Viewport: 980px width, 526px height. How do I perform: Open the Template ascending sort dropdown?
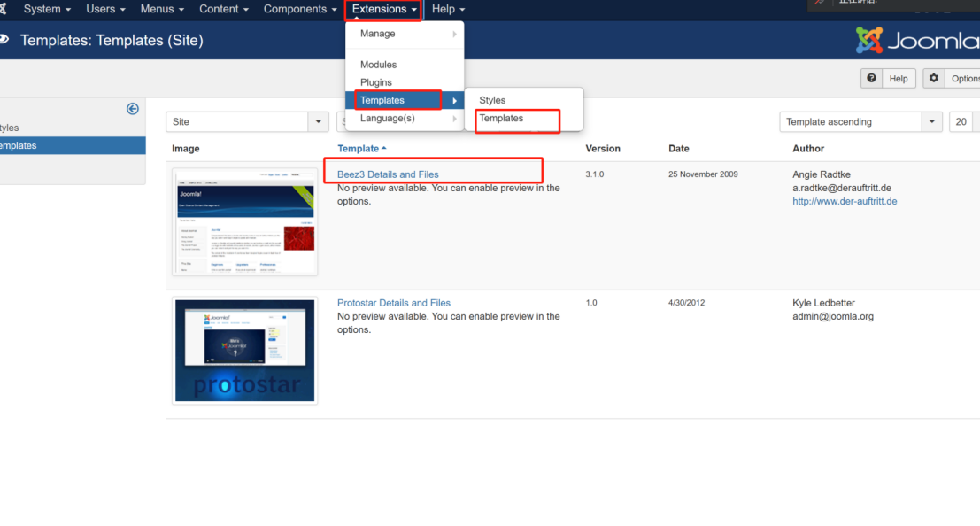tap(860, 122)
